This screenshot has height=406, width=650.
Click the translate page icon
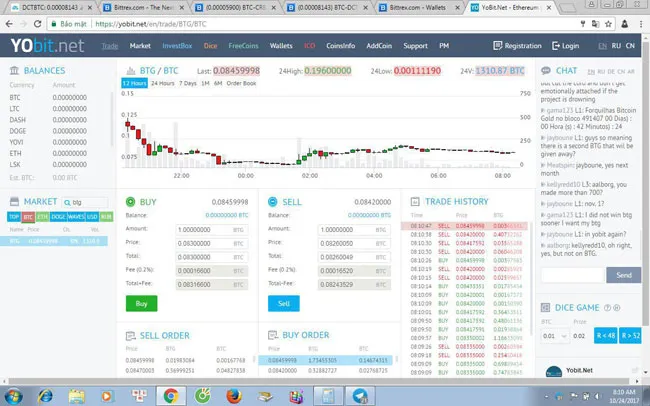click(595, 24)
